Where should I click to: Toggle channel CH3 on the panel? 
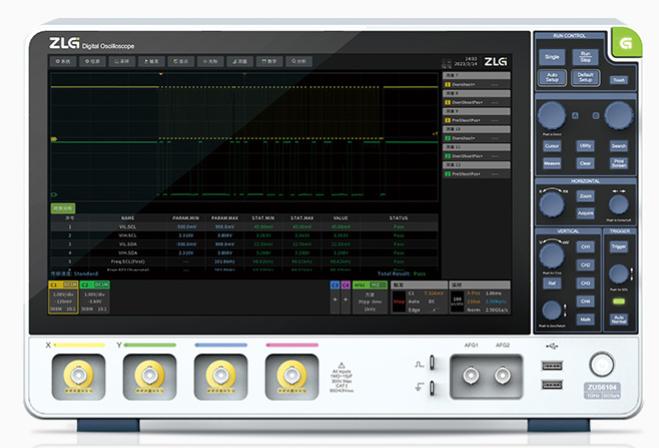pos(586,282)
